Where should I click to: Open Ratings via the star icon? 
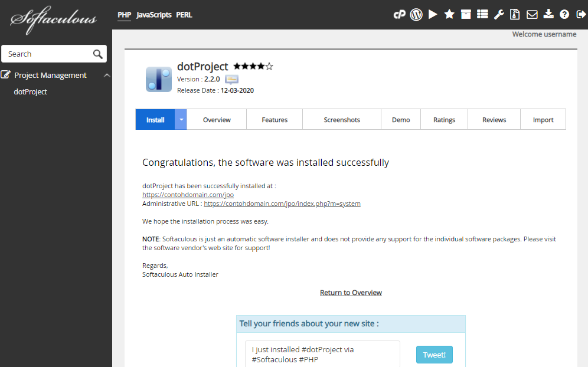449,14
